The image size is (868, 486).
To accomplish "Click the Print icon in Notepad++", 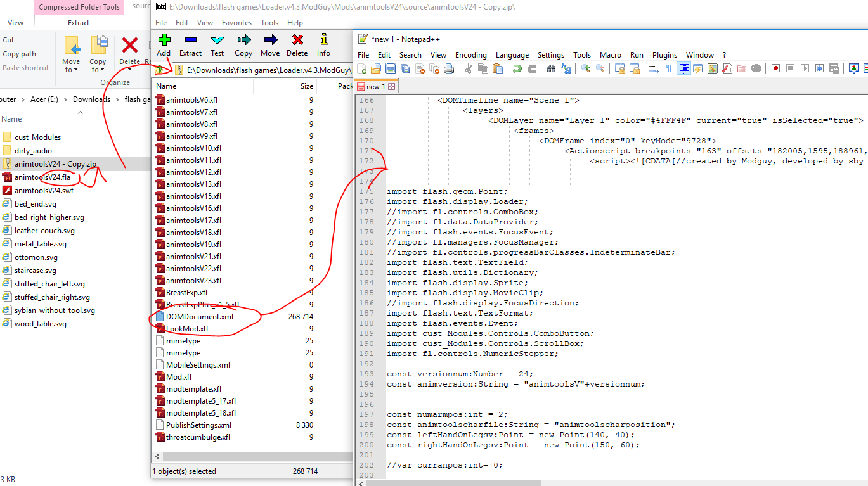I will [449, 68].
